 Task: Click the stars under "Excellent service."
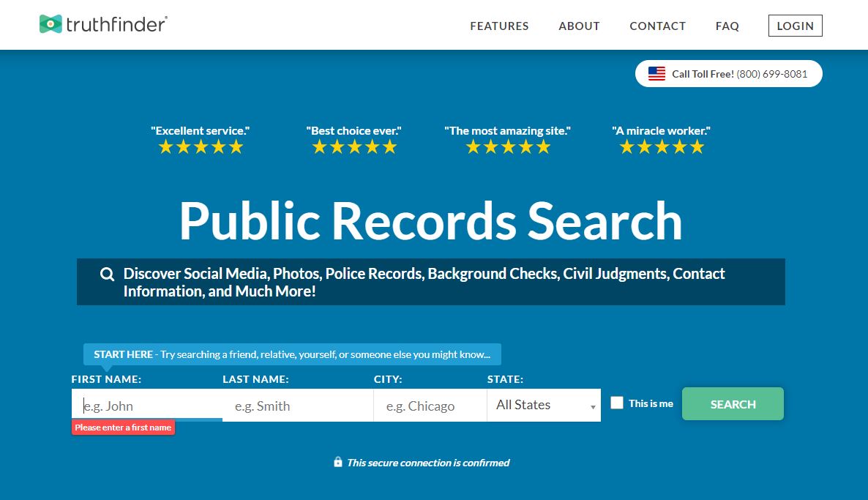(201, 146)
